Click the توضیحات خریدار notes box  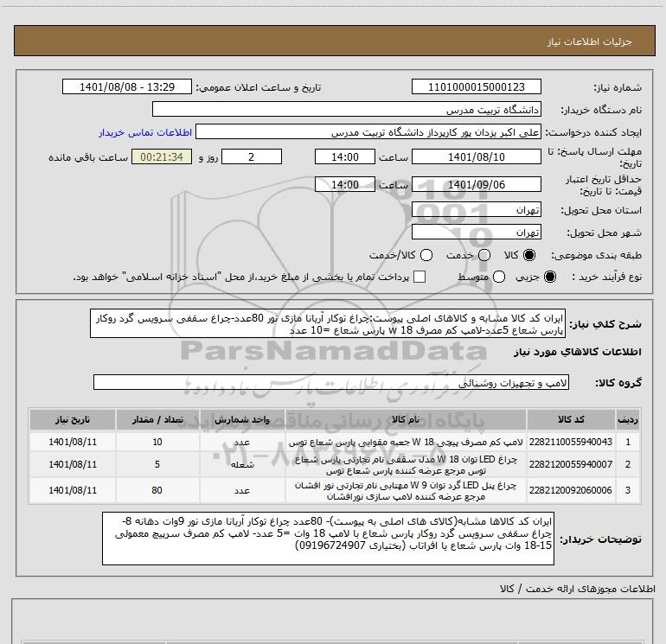pyautogui.click(x=328, y=539)
